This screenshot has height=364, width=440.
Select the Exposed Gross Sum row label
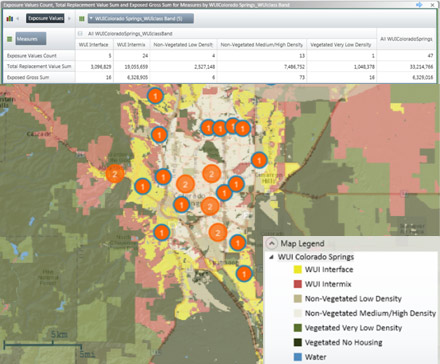tap(28, 77)
